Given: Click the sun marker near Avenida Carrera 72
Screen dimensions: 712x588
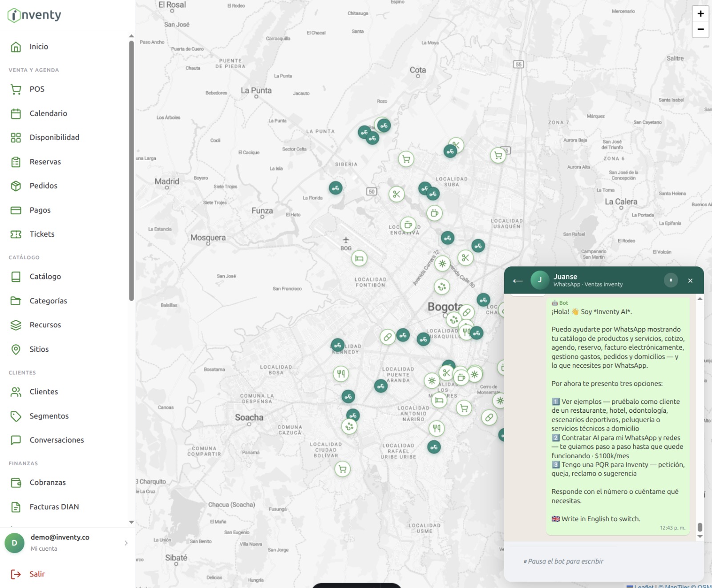Looking at the screenshot, I should coord(442,263).
